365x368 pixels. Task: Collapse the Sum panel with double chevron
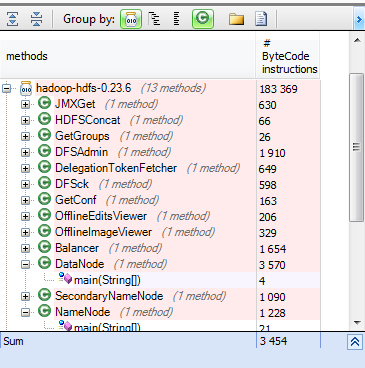pyautogui.click(x=355, y=342)
